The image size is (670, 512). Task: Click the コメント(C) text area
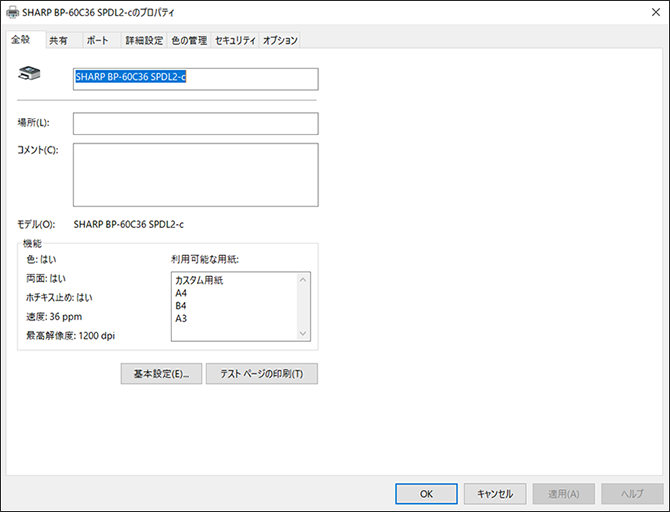[x=196, y=175]
